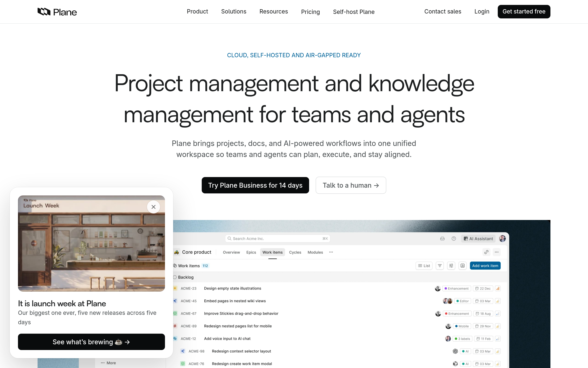This screenshot has width=588, height=368.
Task: Open Redesign context selector layout item
Action: tap(241, 351)
